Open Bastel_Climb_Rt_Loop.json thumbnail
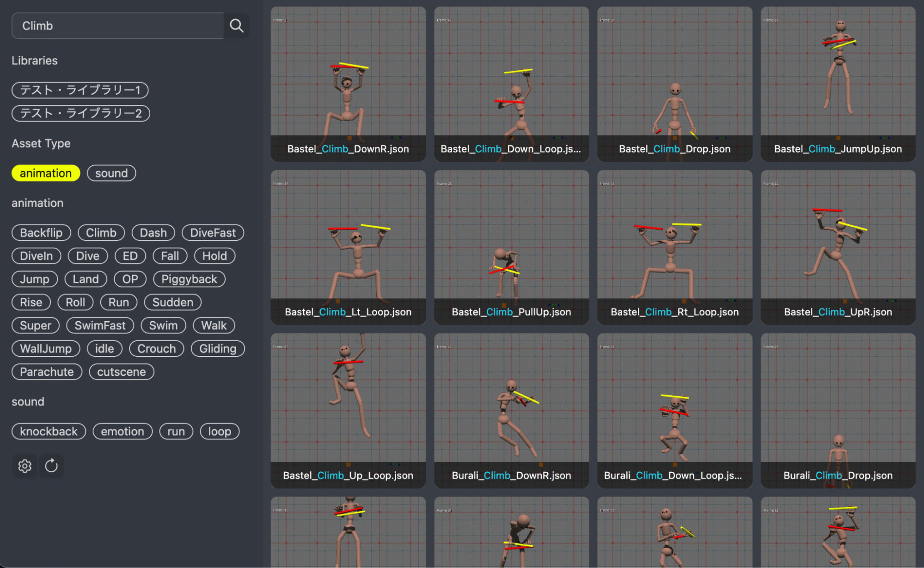 pyautogui.click(x=674, y=247)
